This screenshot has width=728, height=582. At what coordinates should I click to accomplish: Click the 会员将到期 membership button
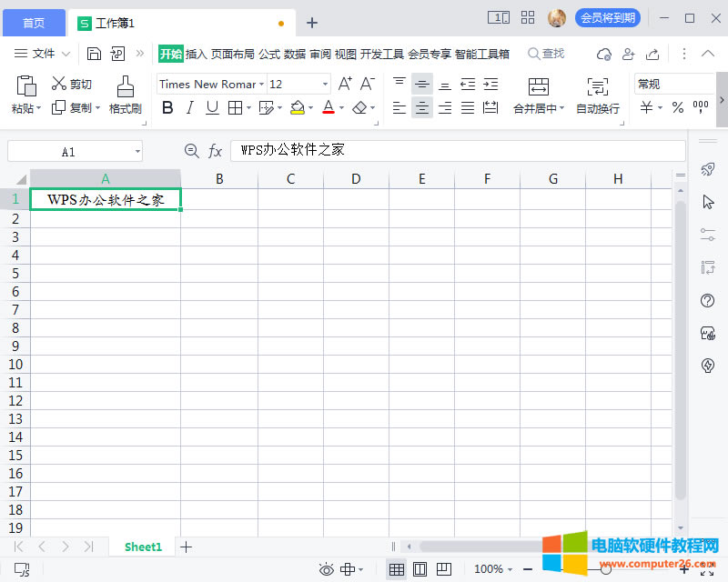point(608,18)
